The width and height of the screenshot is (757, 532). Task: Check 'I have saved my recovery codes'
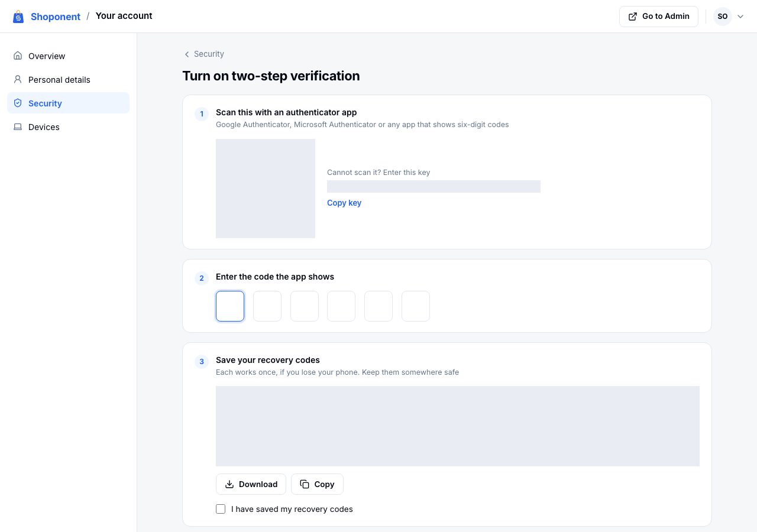pos(221,509)
